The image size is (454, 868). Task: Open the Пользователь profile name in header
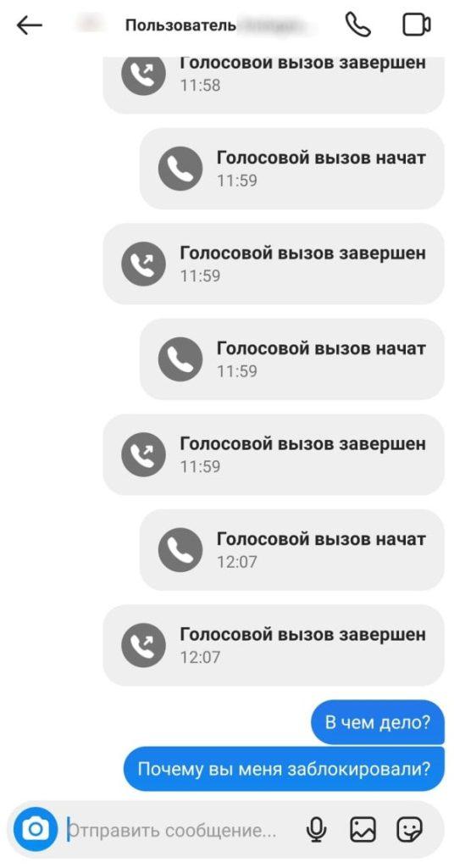pyautogui.click(x=180, y=25)
